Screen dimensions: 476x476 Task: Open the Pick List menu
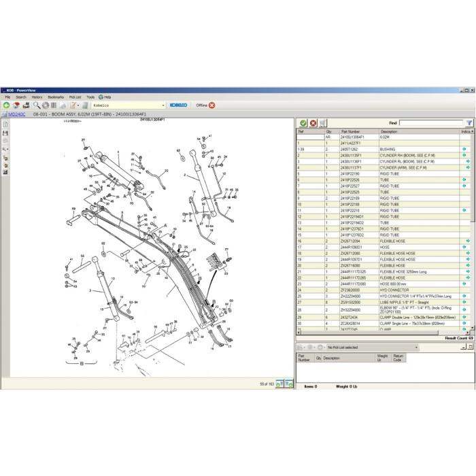pyautogui.click(x=75, y=97)
